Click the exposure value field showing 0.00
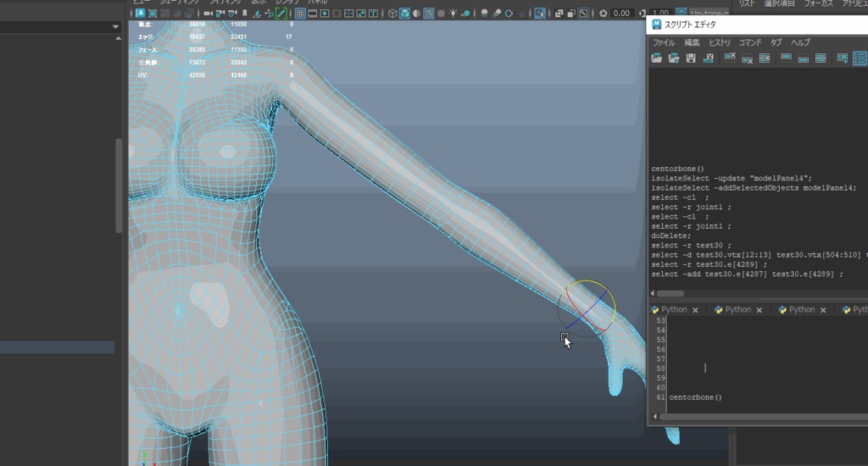 pyautogui.click(x=621, y=14)
